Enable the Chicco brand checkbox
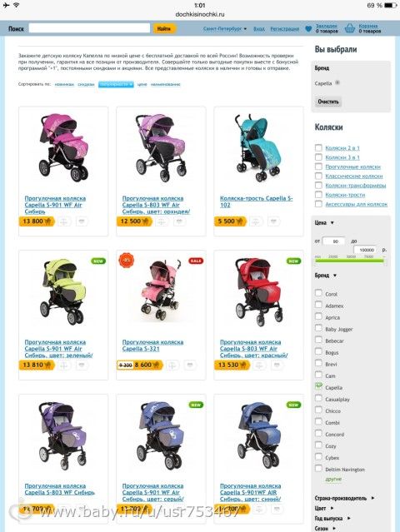This screenshot has width=400, height=532. (x=318, y=410)
